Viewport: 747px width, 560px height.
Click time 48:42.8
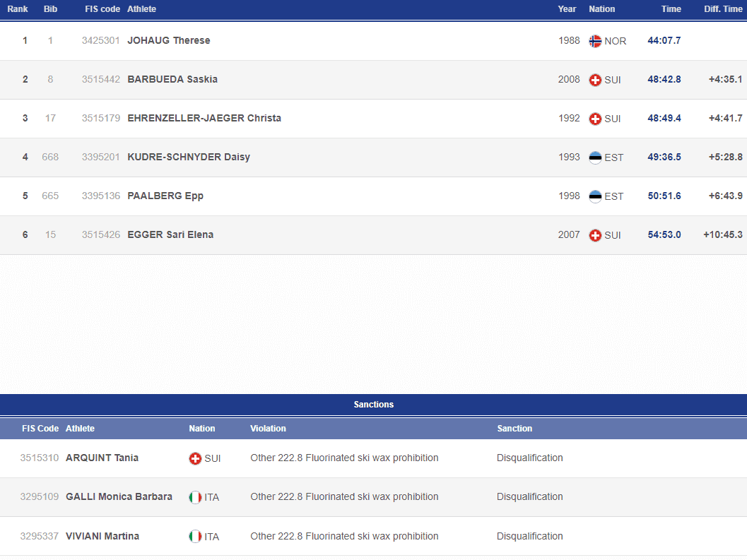pos(664,80)
